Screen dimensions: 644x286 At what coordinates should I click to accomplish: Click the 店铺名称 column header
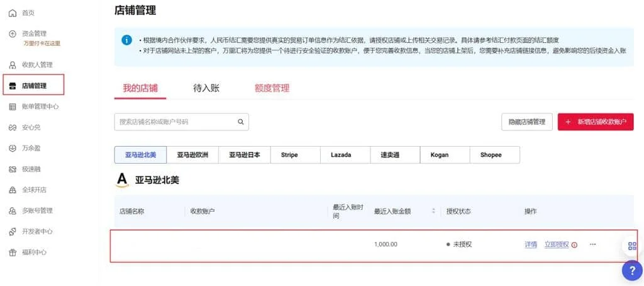pos(132,211)
